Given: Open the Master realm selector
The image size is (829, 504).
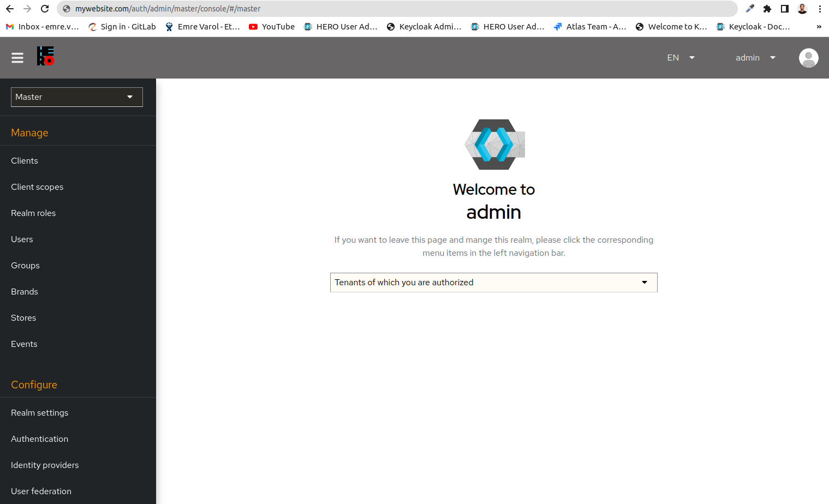Looking at the screenshot, I should click(x=76, y=97).
